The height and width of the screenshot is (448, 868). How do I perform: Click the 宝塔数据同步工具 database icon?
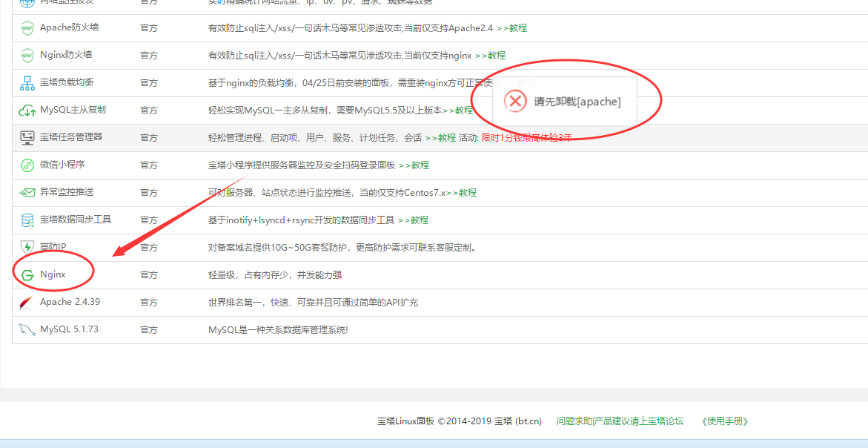point(27,220)
